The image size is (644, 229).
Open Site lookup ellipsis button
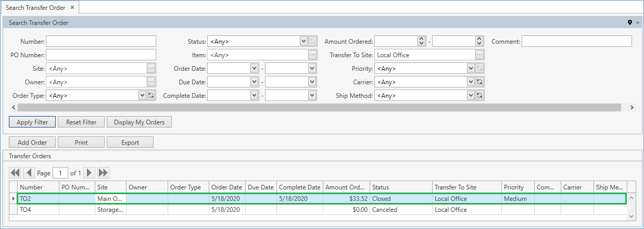tap(151, 68)
